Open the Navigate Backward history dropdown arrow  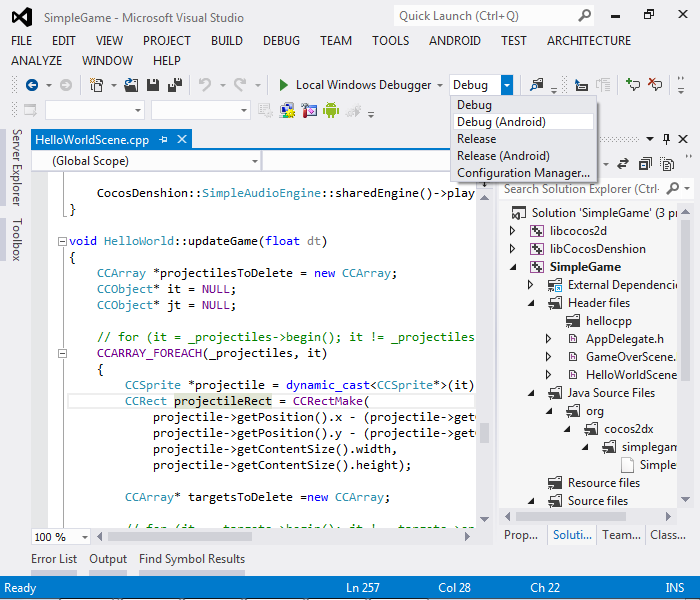pos(49,85)
